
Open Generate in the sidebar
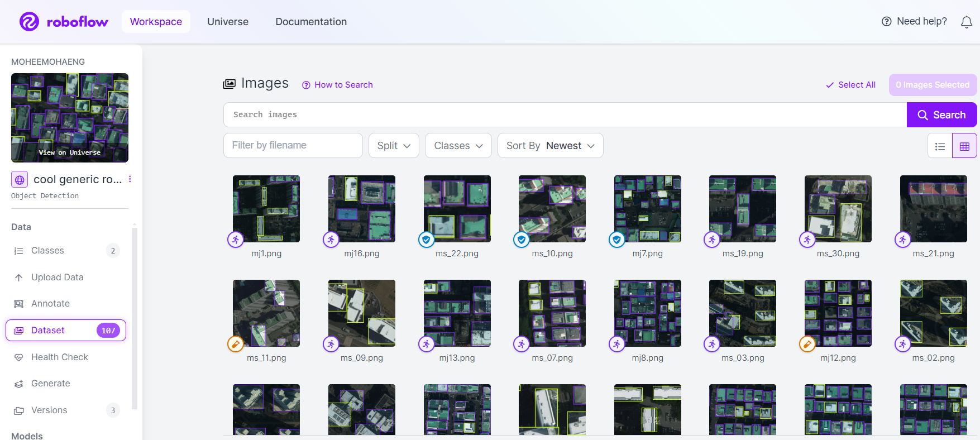coord(66,384)
